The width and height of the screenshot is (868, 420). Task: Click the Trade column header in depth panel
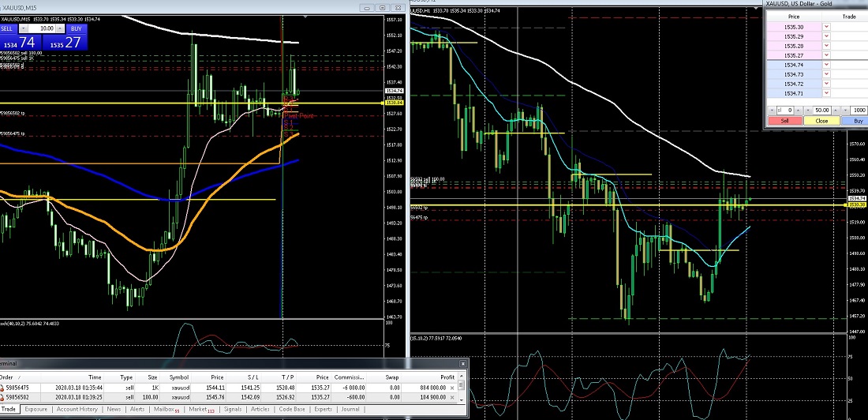click(x=848, y=17)
